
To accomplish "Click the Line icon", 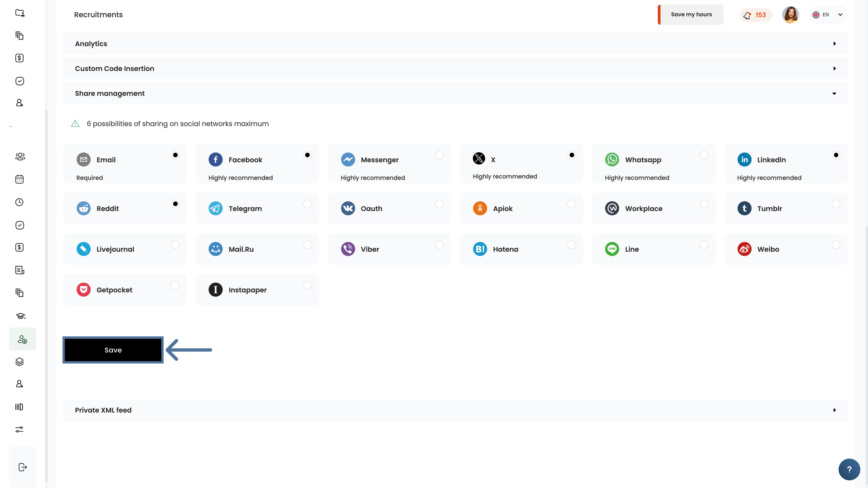I will tap(612, 249).
